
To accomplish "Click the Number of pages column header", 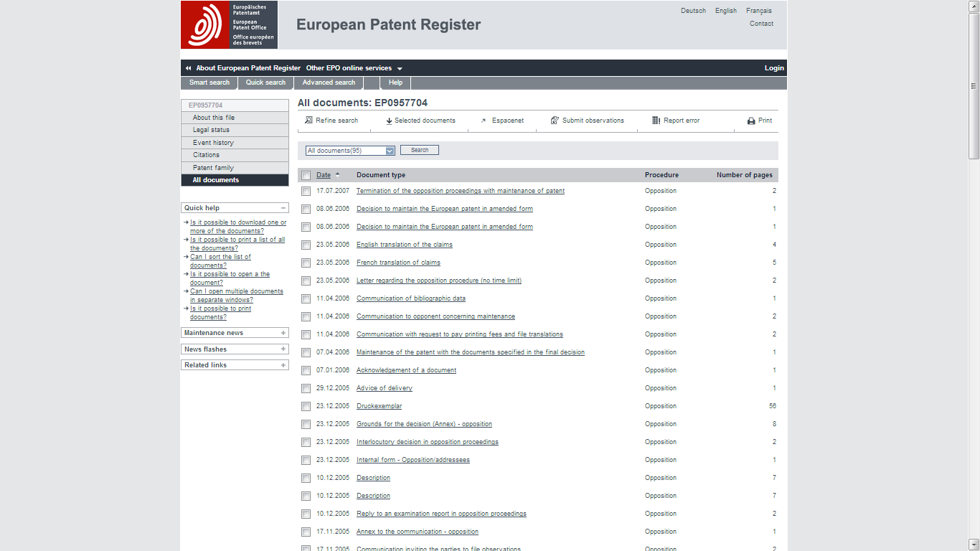I will point(745,175).
